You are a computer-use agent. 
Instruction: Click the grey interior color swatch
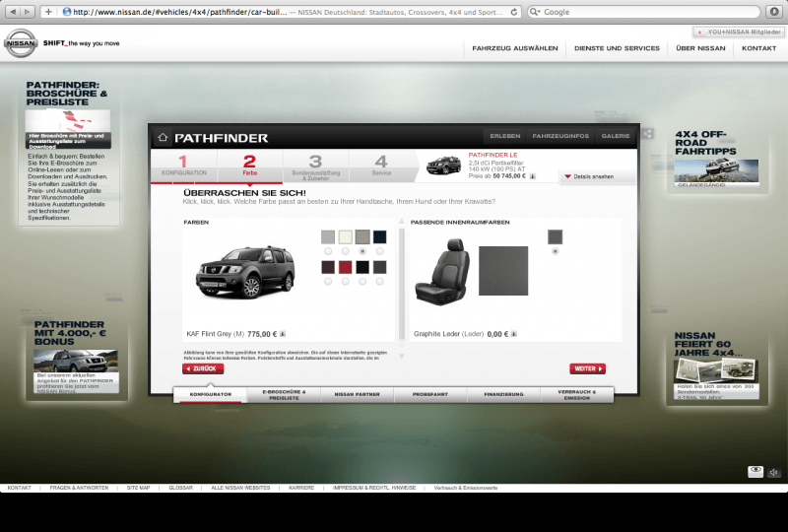coord(555,236)
